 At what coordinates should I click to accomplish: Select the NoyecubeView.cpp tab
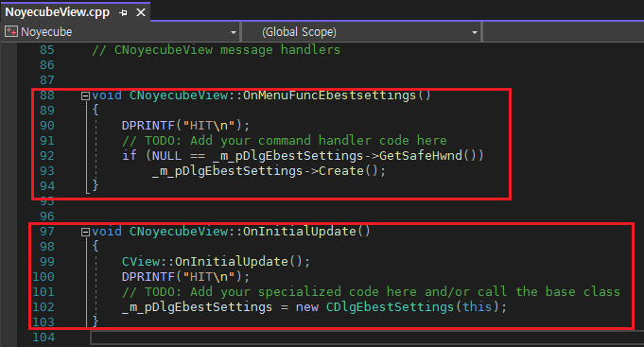point(57,12)
